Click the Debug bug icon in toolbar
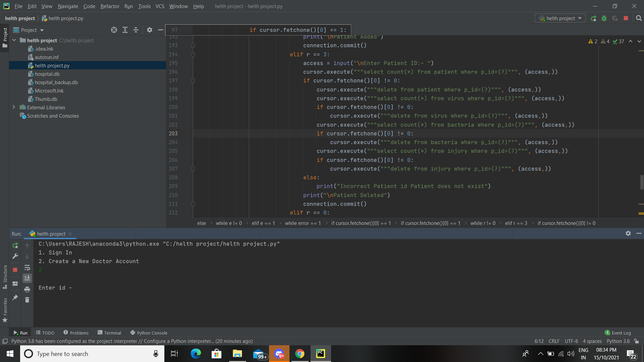Image resolution: width=644 pixels, height=362 pixels. point(604,18)
